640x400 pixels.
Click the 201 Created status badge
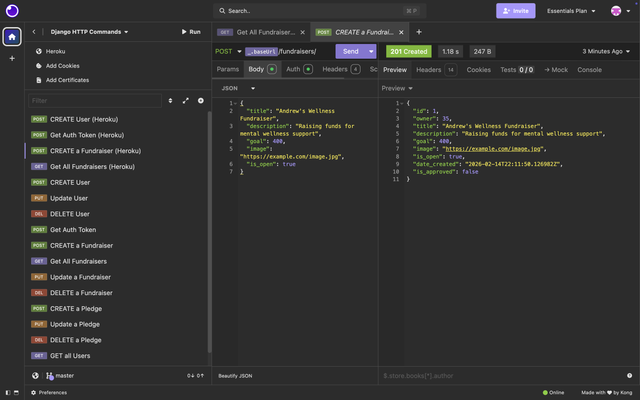coord(409,51)
